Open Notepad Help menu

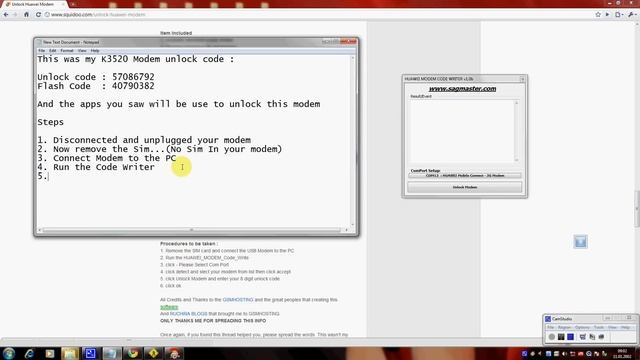95,51
